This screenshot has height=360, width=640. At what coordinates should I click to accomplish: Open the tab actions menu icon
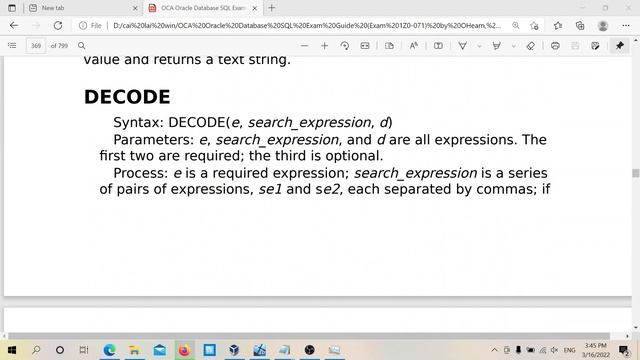pyautogui.click(x=12, y=8)
